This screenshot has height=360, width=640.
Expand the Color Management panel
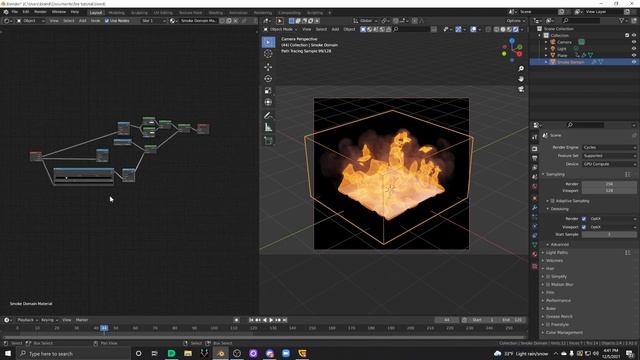pos(564,333)
